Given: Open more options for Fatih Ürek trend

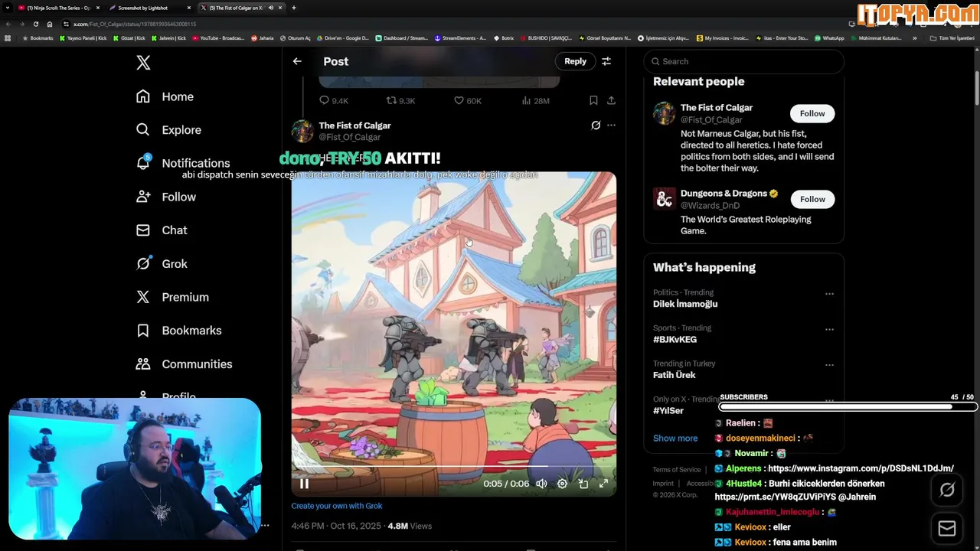Looking at the screenshot, I should [829, 365].
